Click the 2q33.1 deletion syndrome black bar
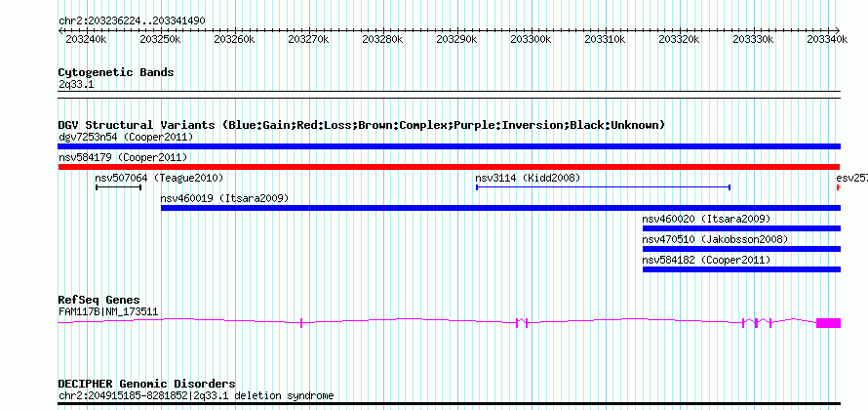 [449, 403]
